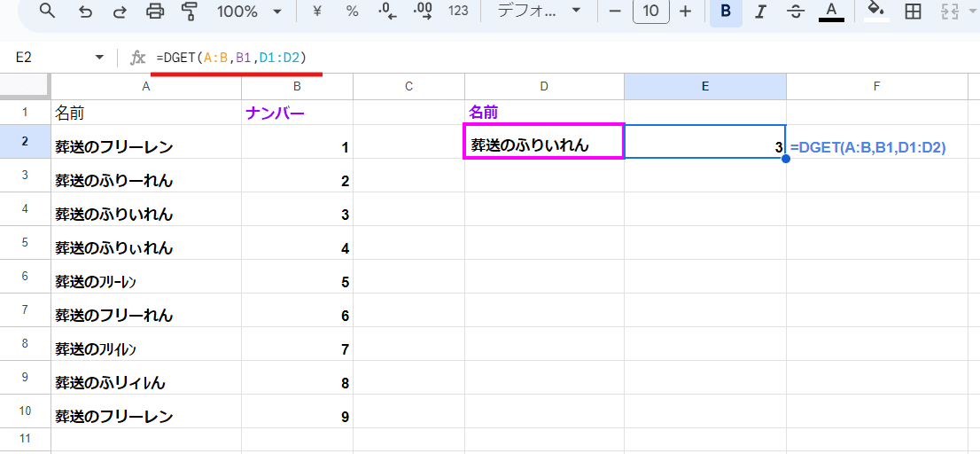The image size is (980, 454).
Task: Format as currency with yen icon
Action: pyautogui.click(x=316, y=11)
